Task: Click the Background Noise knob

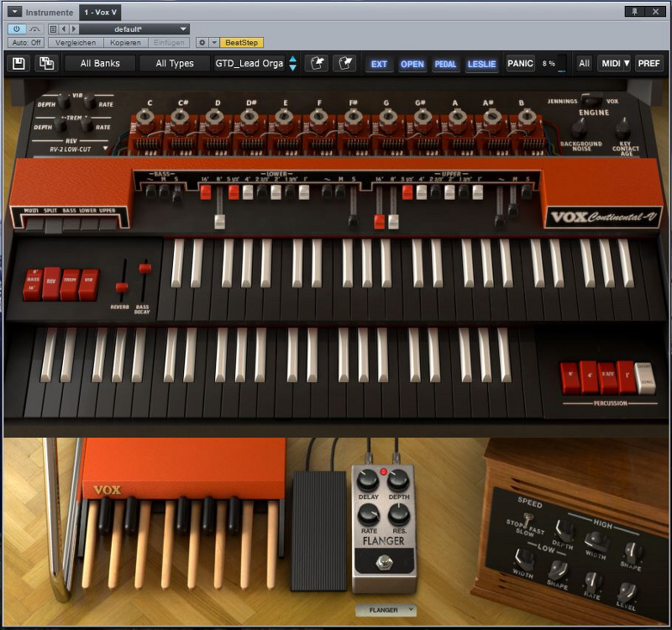Action: (579, 128)
